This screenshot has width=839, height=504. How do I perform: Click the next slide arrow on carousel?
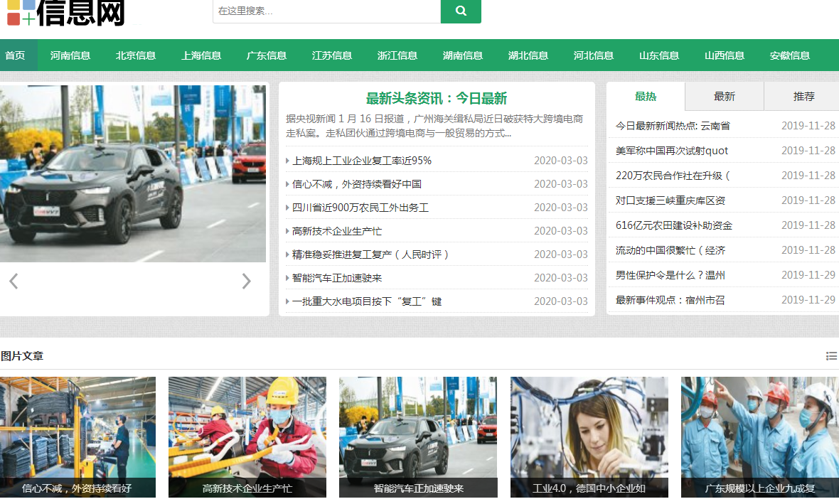[246, 282]
